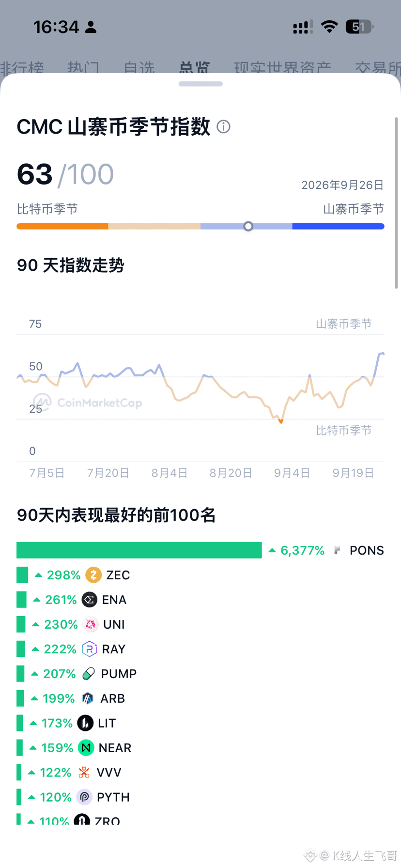Tap the RAY coin icon
Image resolution: width=401 pixels, height=868 pixels.
coord(90,649)
